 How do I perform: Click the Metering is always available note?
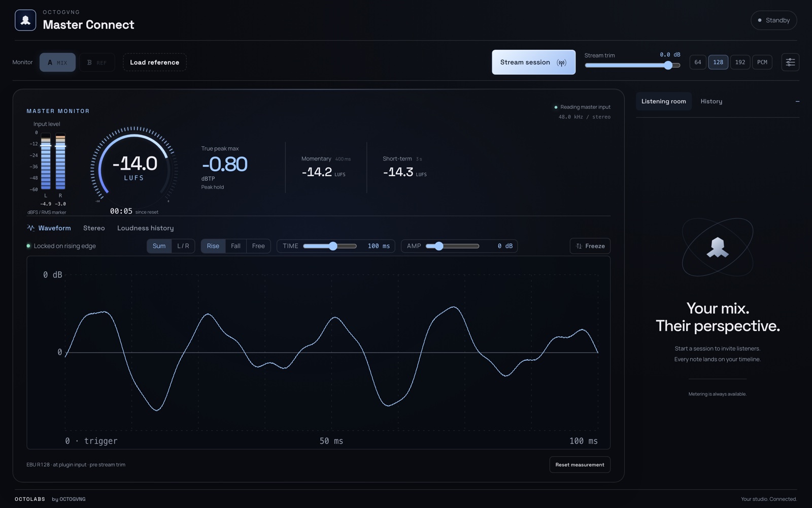click(717, 394)
